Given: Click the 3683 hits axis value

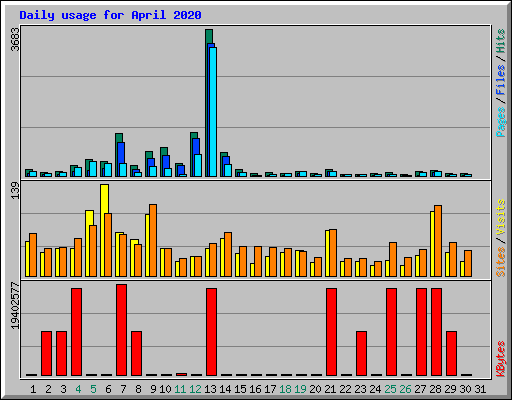Looking at the screenshot, I should click(x=15, y=39).
